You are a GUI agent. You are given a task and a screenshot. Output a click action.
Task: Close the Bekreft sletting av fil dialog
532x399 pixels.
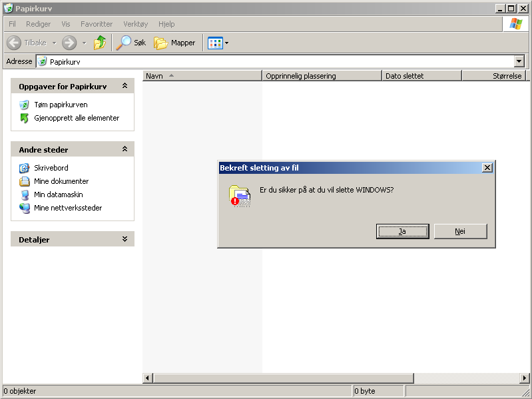click(x=487, y=168)
